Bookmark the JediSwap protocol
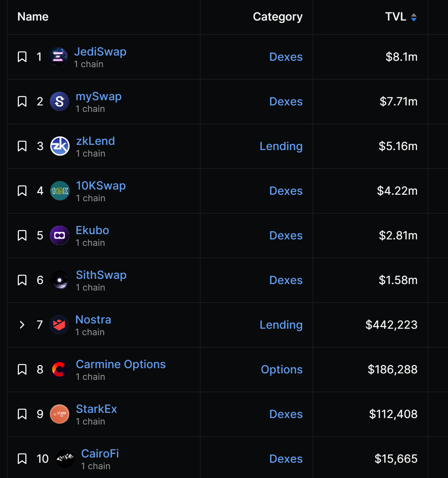448x478 pixels. click(22, 57)
